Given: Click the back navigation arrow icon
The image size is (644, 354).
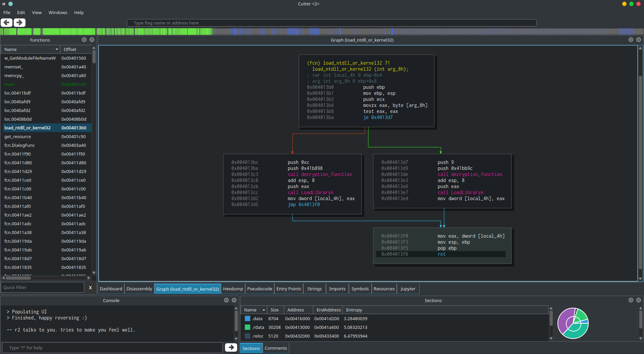Looking at the screenshot, I should pos(6,22).
